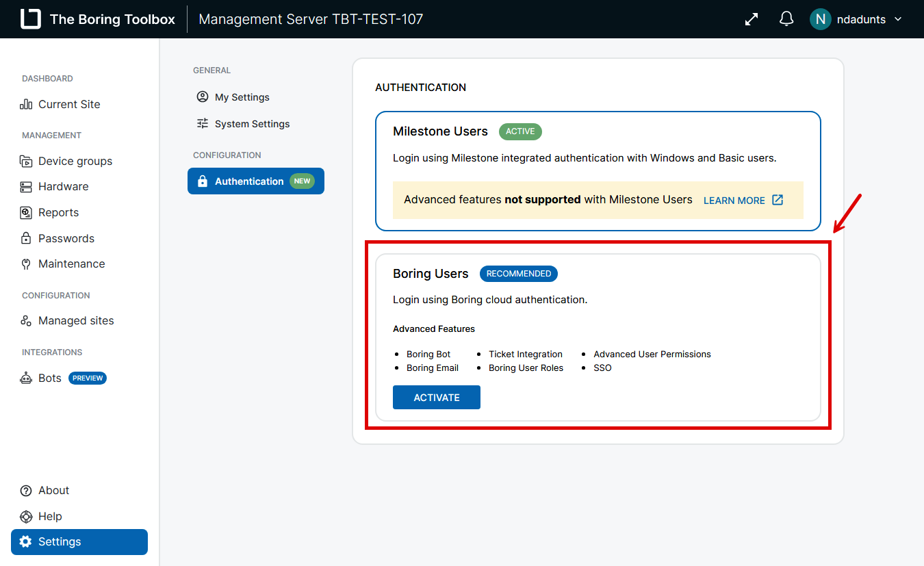Click the Hardware server icon
The image size is (924, 566).
coord(26,187)
